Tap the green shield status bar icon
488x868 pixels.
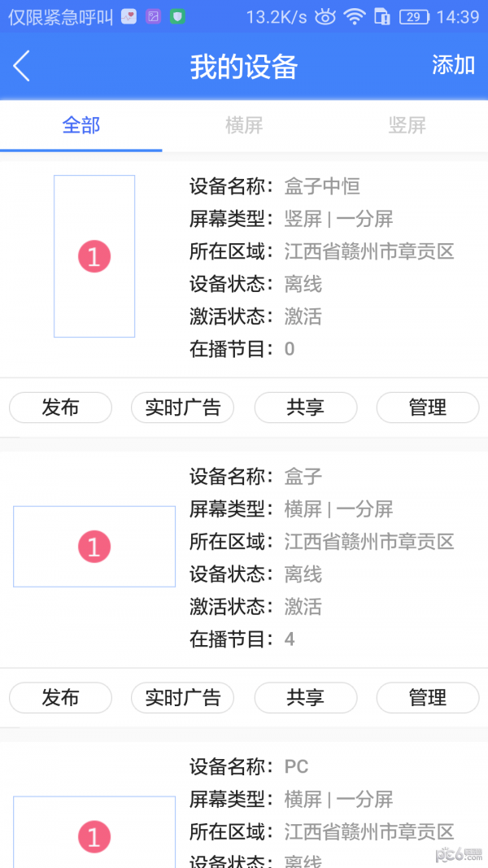178,16
